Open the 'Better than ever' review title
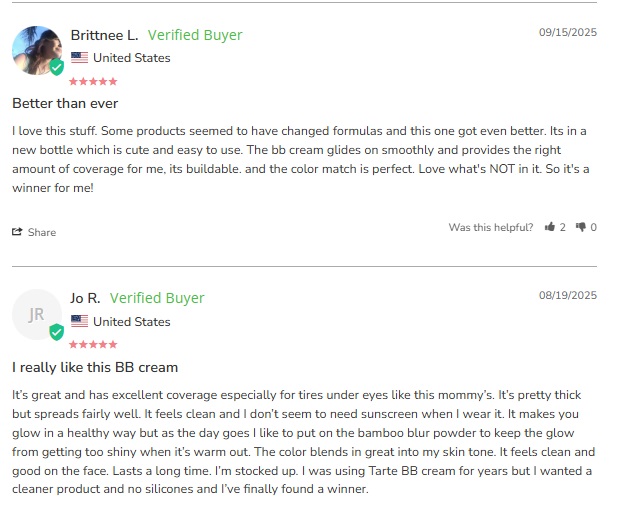The image size is (617, 510). [65, 103]
